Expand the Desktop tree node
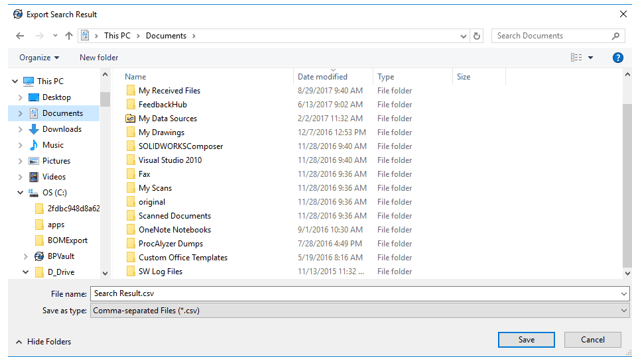This screenshot has width=636, height=361. point(20,97)
